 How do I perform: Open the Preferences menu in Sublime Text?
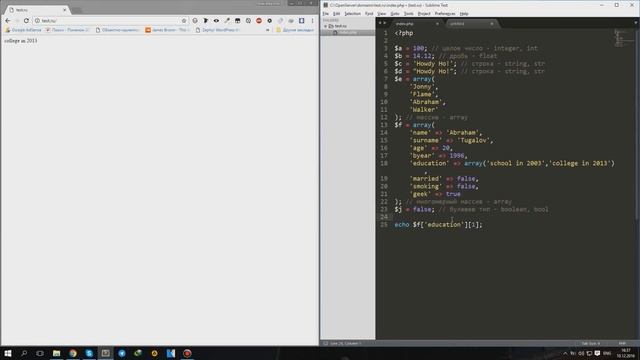click(445, 13)
